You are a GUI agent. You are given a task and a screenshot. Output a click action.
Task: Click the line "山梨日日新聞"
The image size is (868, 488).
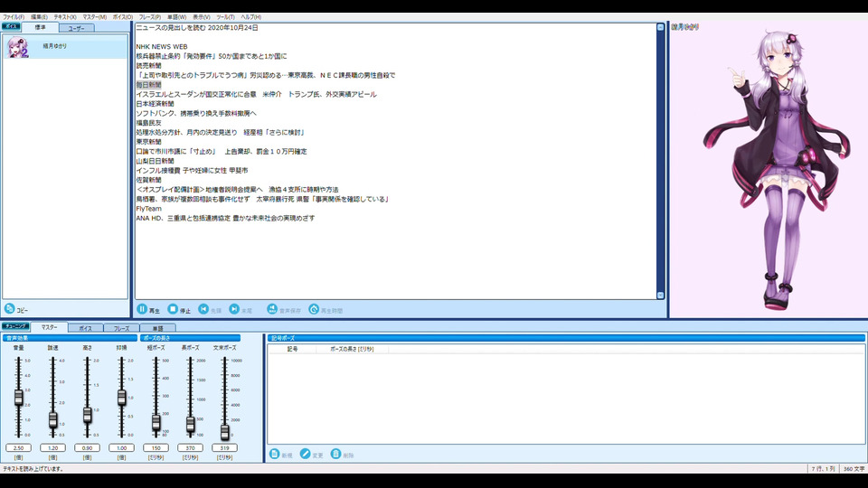155,161
